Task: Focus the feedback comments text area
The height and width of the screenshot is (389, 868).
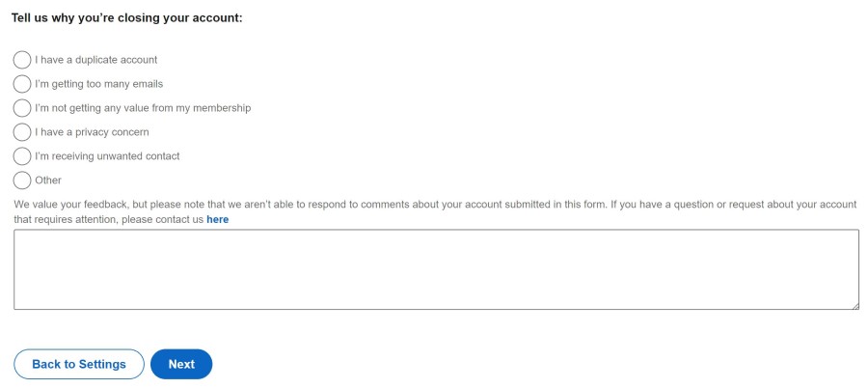Action: (436, 269)
